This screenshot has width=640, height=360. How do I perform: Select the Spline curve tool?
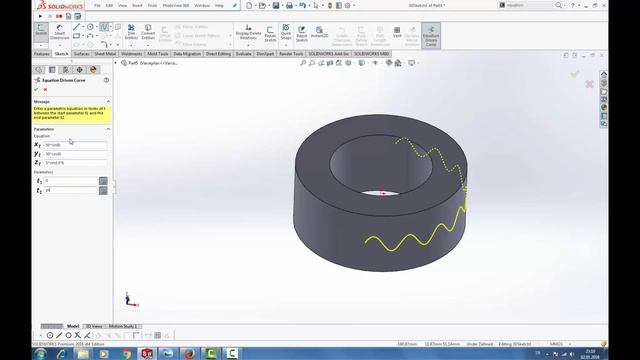coord(104,27)
